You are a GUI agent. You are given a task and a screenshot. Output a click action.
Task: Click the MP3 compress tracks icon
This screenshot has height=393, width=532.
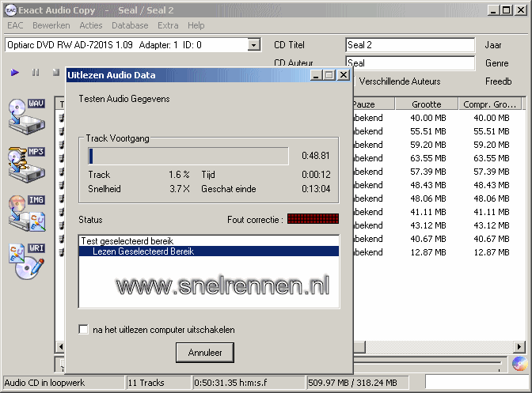(26, 164)
